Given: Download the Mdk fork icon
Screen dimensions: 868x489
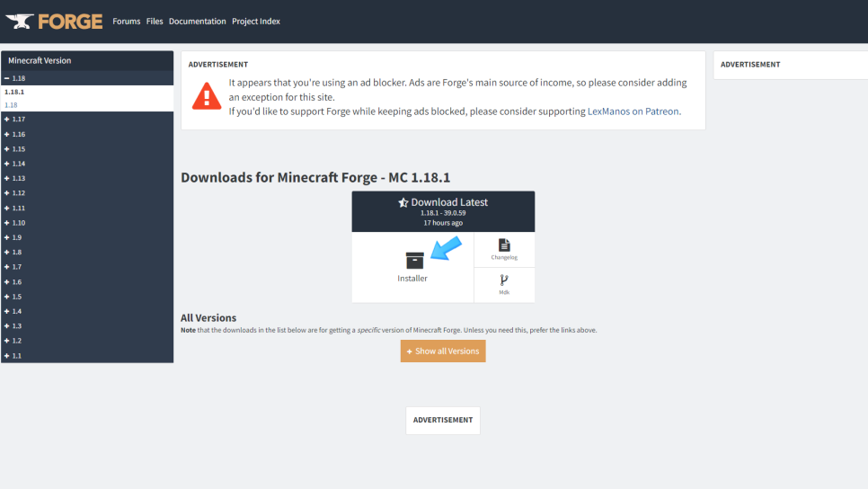Looking at the screenshot, I should click(504, 280).
